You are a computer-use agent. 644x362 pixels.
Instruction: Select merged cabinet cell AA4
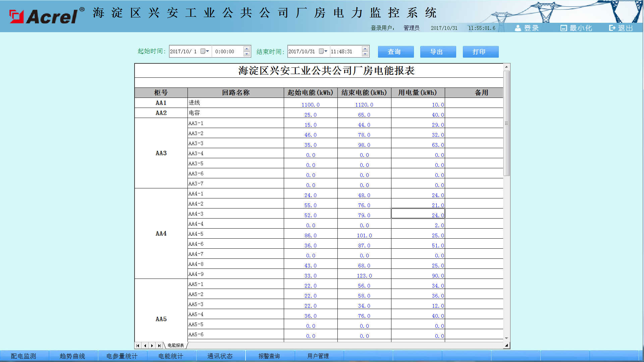pyautogui.click(x=161, y=234)
